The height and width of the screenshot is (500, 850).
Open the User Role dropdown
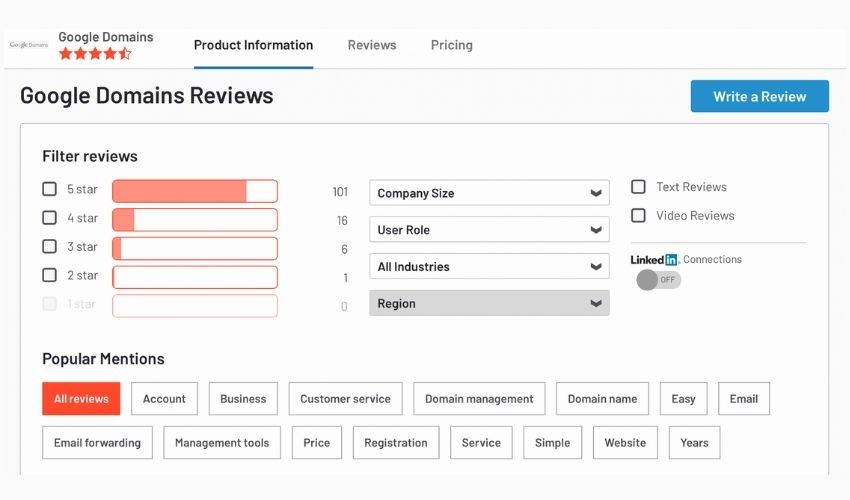[x=490, y=230]
